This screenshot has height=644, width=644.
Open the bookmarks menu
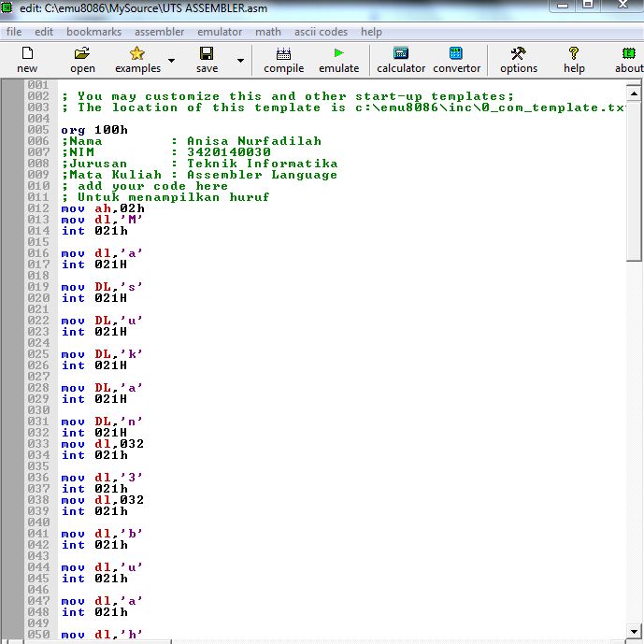[x=94, y=32]
